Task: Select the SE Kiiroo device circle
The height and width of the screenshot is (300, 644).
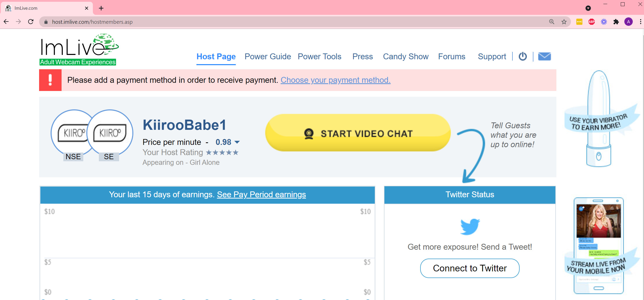Action: pos(110,133)
